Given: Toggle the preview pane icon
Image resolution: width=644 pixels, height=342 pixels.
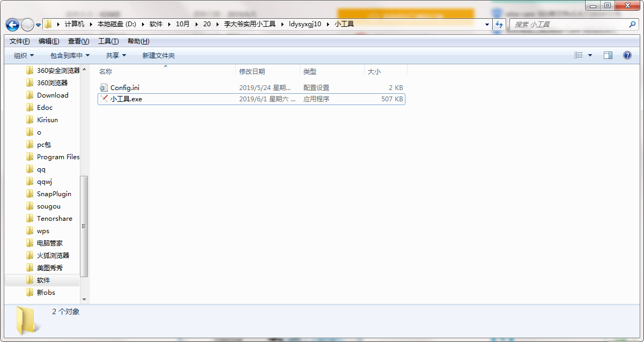Looking at the screenshot, I should pyautogui.click(x=608, y=55).
